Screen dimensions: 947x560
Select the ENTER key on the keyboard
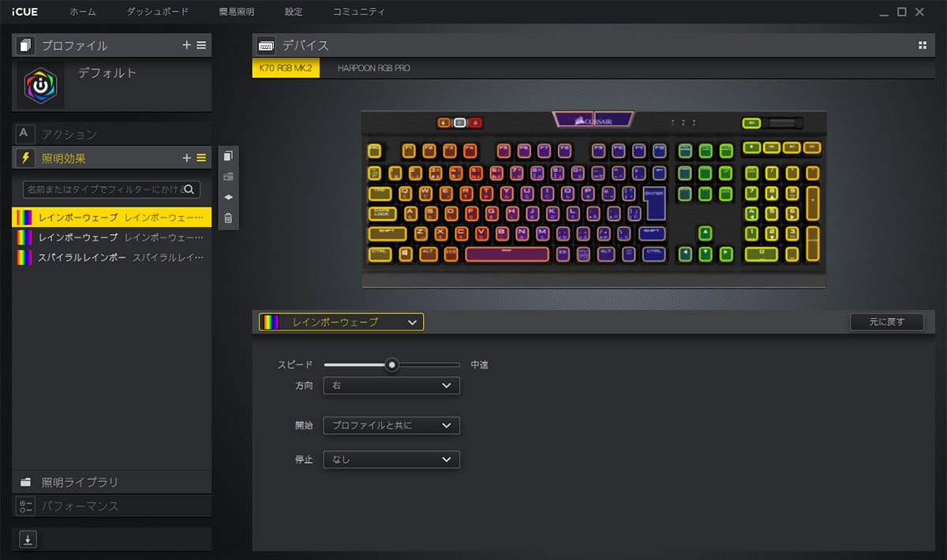[654, 203]
